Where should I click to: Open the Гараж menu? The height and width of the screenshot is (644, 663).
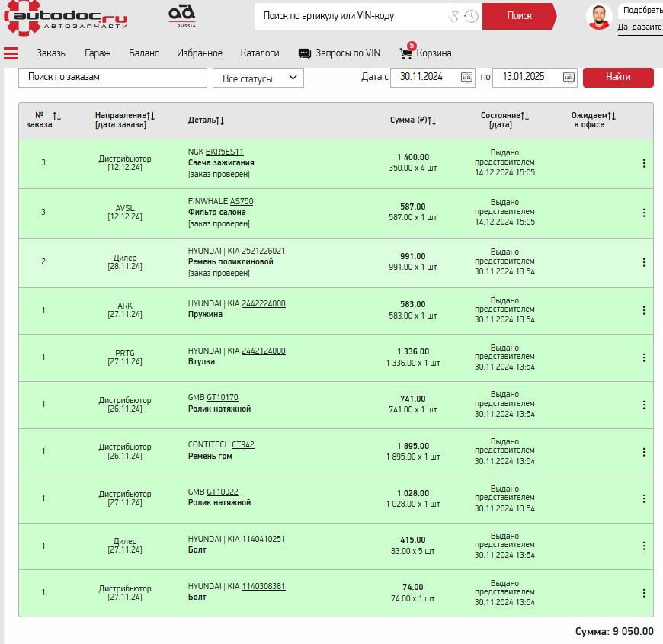(x=98, y=53)
